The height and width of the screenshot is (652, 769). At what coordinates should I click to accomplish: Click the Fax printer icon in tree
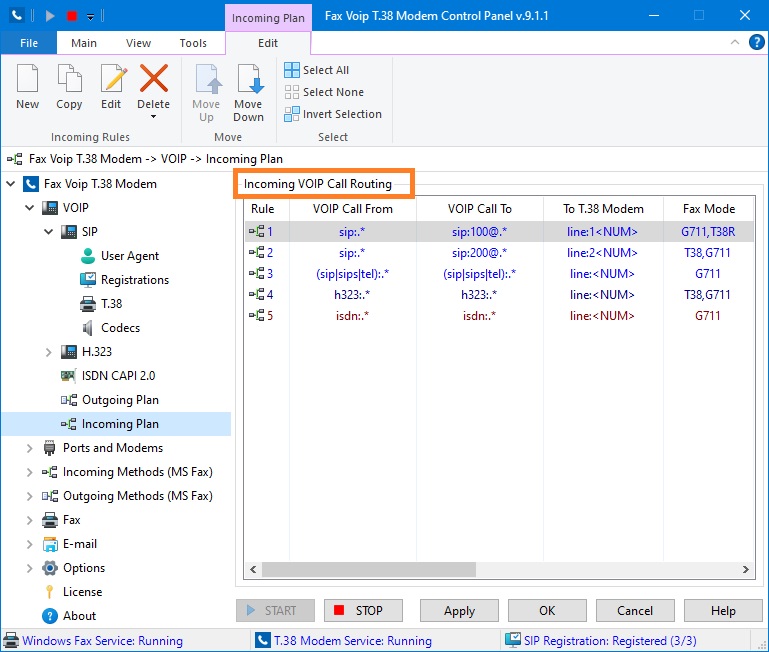pyautogui.click(x=50, y=520)
